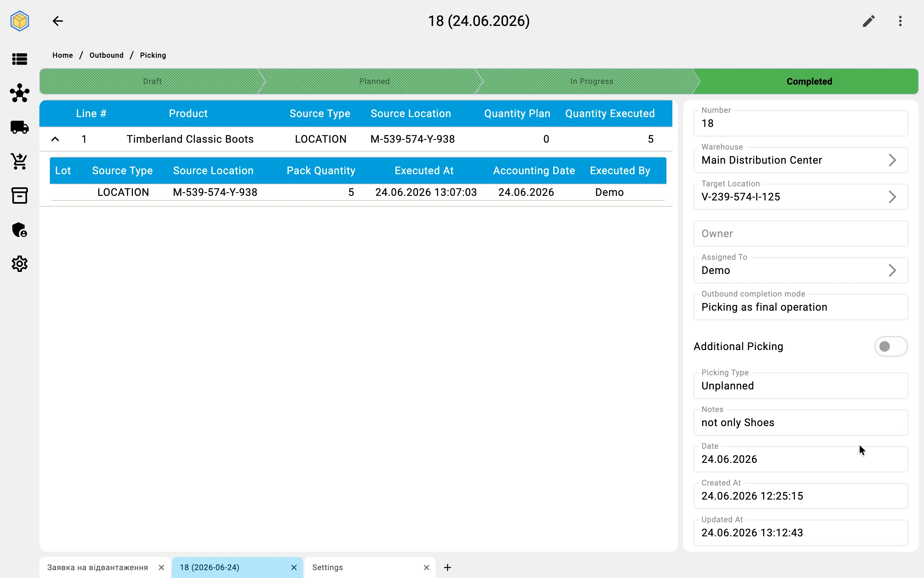Add a new tab with plus button
This screenshot has height=578, width=924.
click(x=447, y=567)
